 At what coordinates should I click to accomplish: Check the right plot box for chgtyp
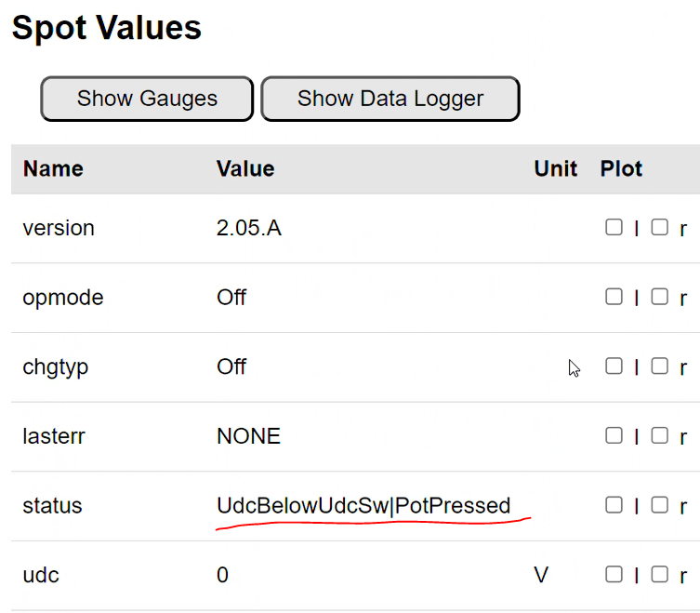pos(659,366)
